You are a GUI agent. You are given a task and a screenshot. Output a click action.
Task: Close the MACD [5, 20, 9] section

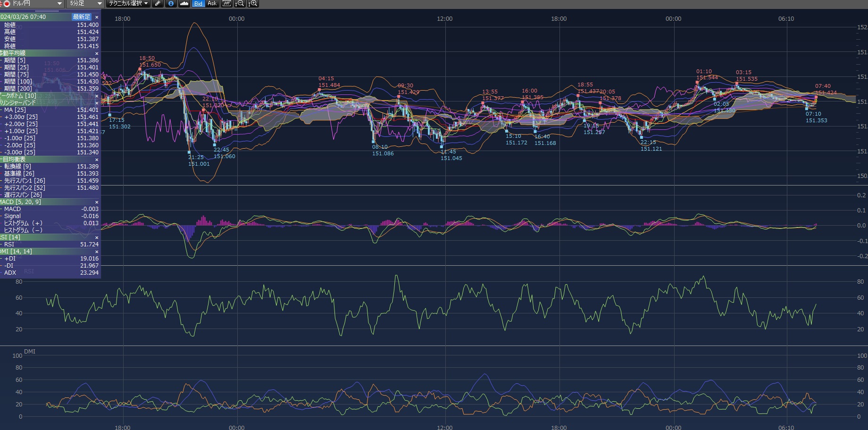point(97,202)
